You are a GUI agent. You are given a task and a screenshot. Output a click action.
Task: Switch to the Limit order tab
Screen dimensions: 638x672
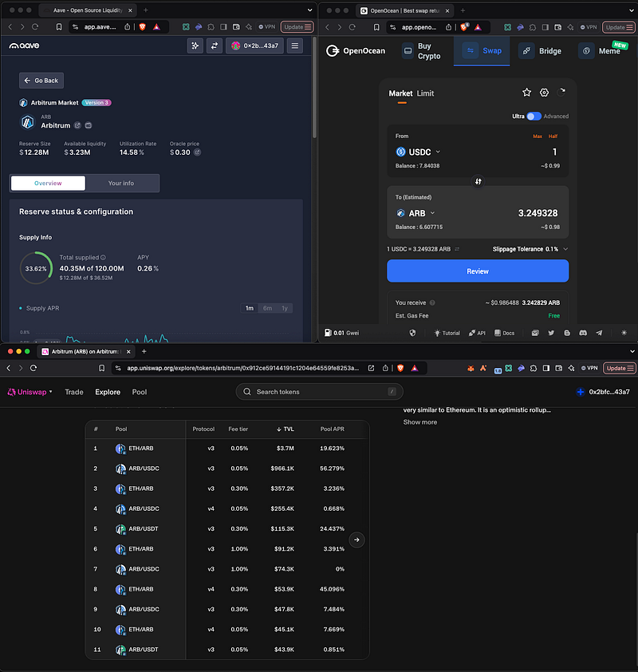click(x=425, y=93)
